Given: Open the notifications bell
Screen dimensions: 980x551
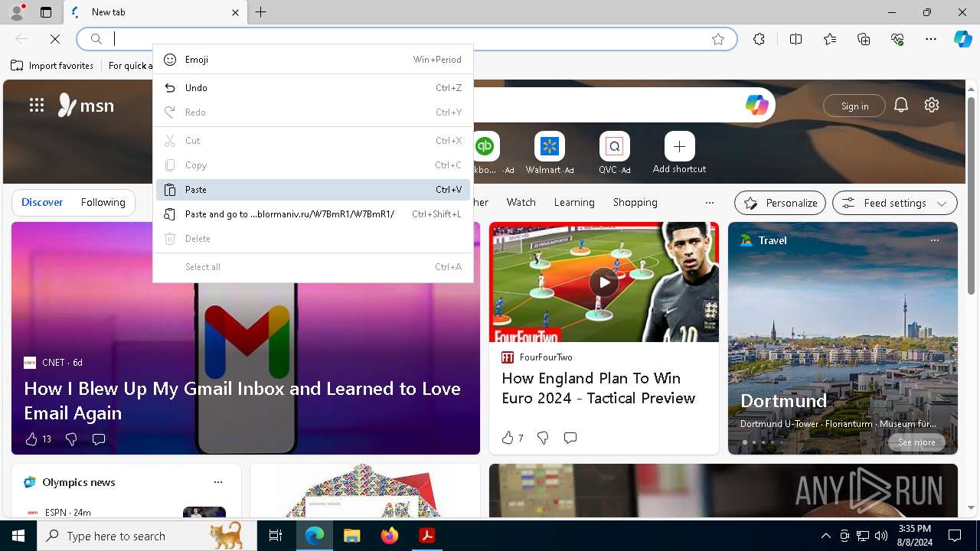Looking at the screenshot, I should tap(901, 106).
